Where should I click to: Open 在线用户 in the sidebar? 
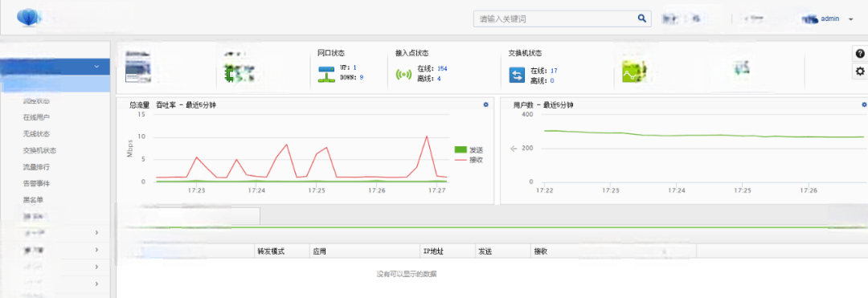[36, 117]
